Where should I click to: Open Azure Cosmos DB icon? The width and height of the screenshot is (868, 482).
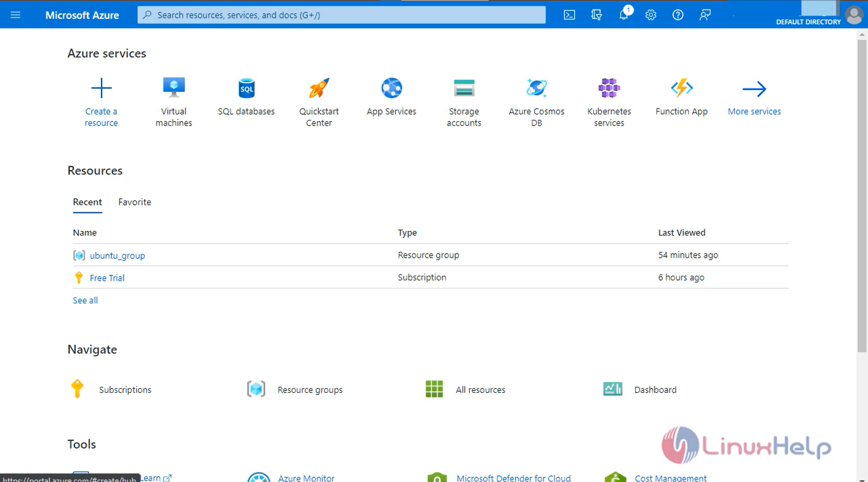tap(537, 88)
